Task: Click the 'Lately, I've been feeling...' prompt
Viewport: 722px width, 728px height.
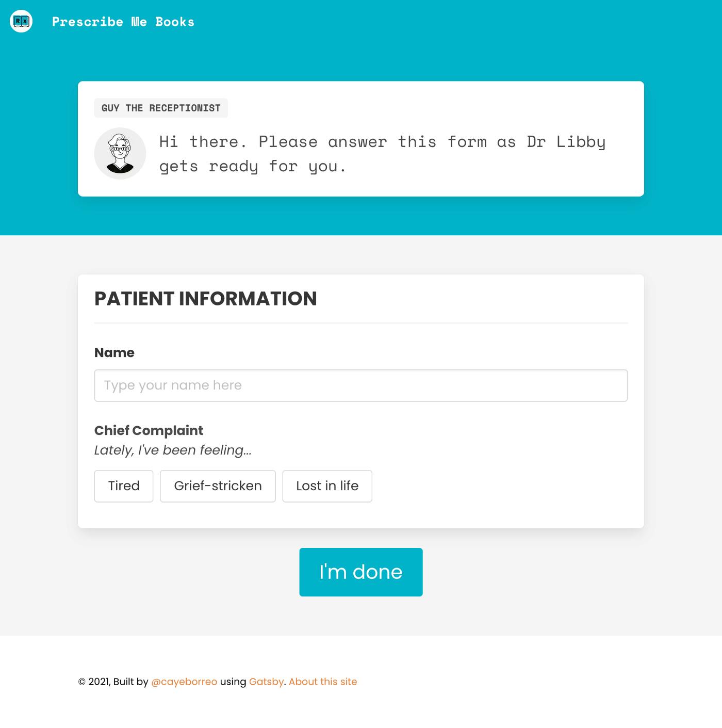Action: (x=173, y=450)
